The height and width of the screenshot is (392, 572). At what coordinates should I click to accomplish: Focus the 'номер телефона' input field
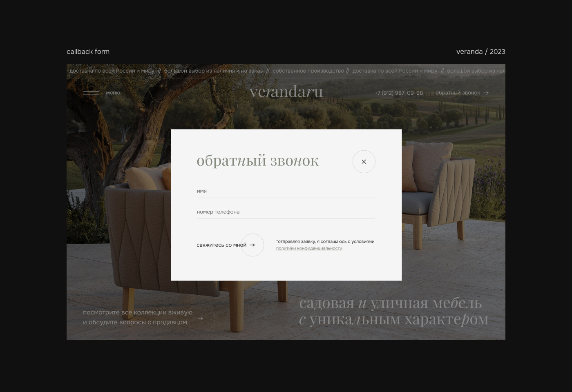[286, 212]
